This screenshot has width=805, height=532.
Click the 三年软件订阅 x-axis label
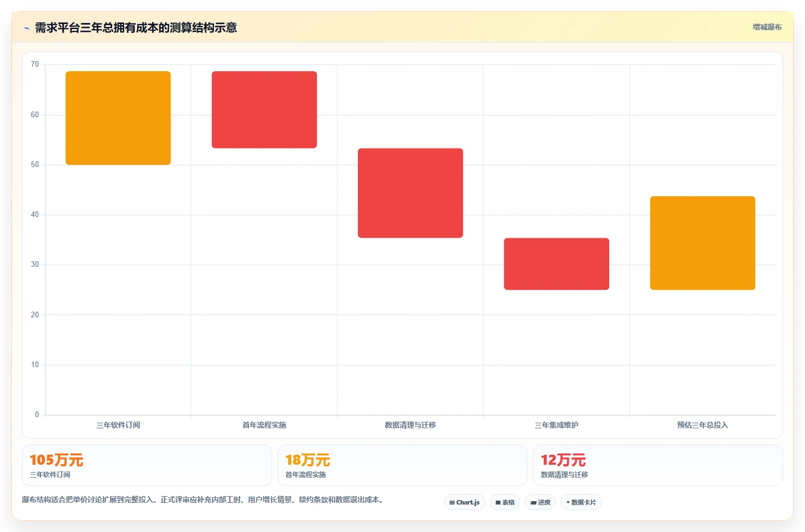[x=118, y=425]
